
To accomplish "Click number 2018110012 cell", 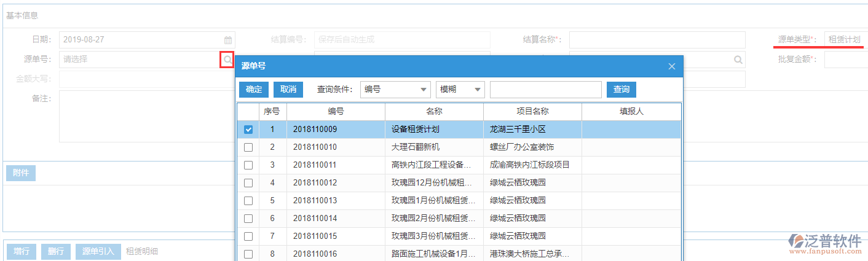I will click(x=336, y=183).
